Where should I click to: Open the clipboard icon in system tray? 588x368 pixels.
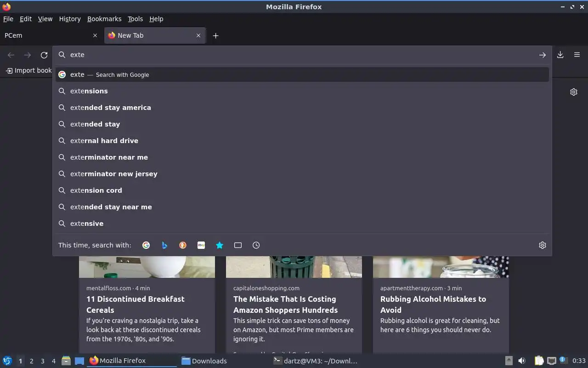pos(539,361)
